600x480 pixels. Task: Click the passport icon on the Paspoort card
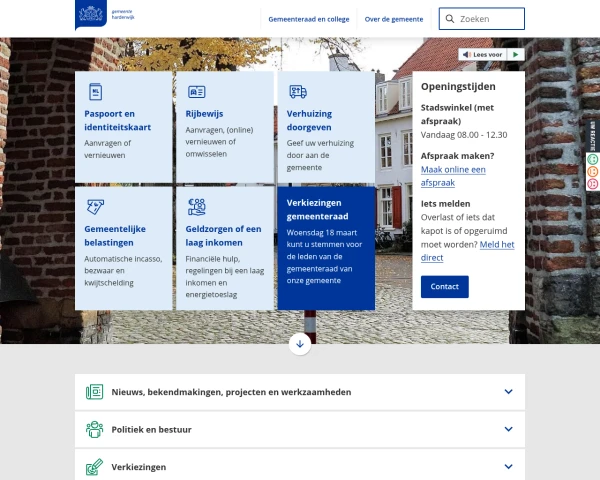(95, 92)
